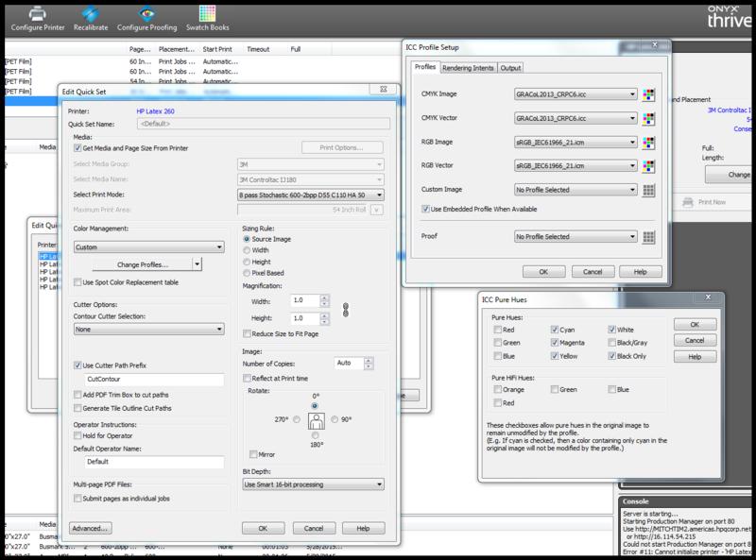Click OK in Edit Quick Set dialog
The width and height of the screenshot is (756, 560).
263,528
